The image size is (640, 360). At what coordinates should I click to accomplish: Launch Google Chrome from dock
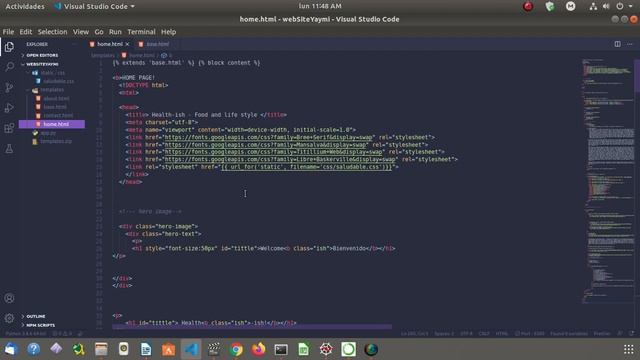coord(236,349)
